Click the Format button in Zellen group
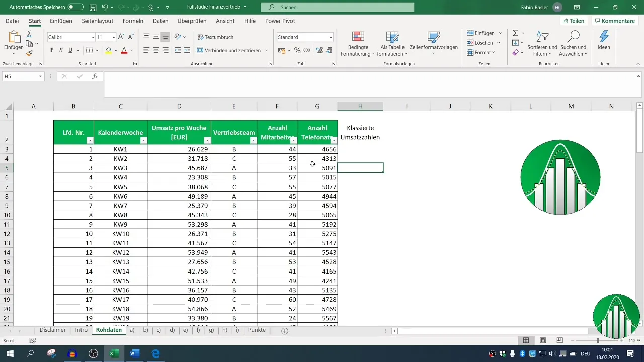Screen dimensions: 644x362 [481, 52]
